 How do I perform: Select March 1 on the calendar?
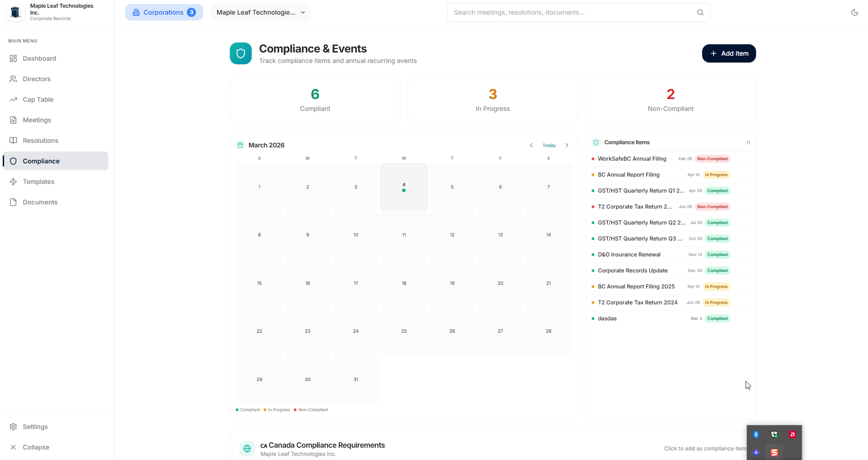tap(259, 187)
